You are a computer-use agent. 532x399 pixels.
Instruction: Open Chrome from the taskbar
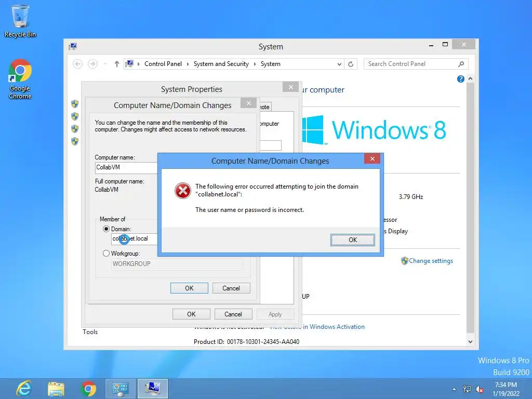click(88, 389)
